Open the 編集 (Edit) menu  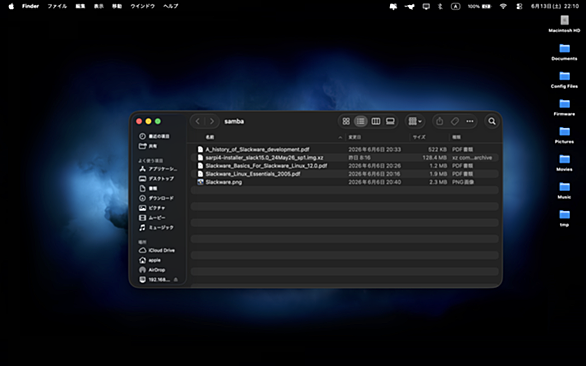(x=80, y=6)
